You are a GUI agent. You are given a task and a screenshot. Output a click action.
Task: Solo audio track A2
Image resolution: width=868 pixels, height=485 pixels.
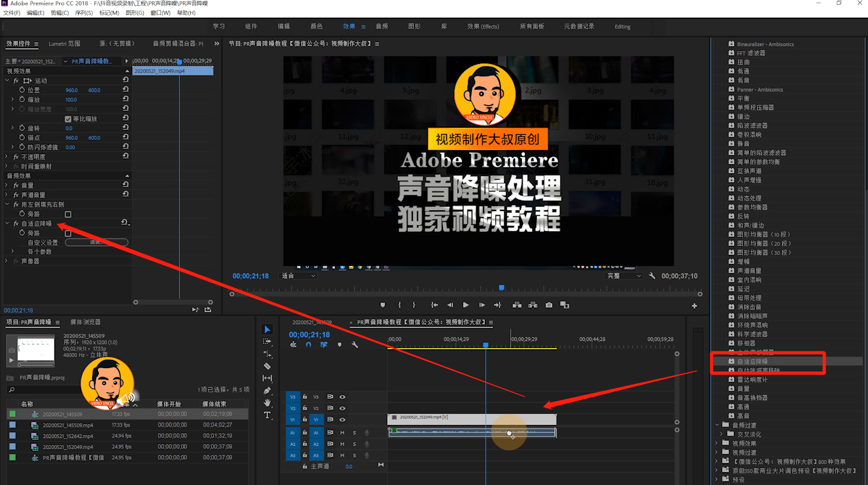[354, 444]
